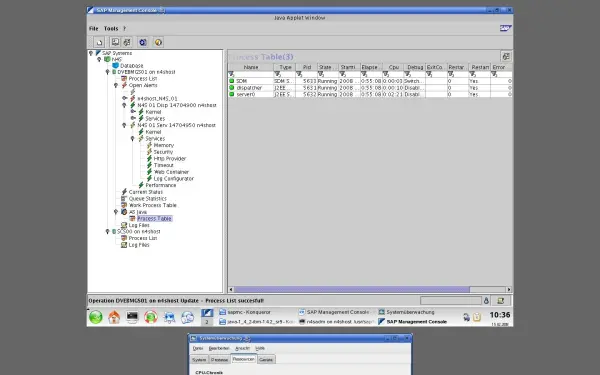Open the ? help menu

pos(124,28)
